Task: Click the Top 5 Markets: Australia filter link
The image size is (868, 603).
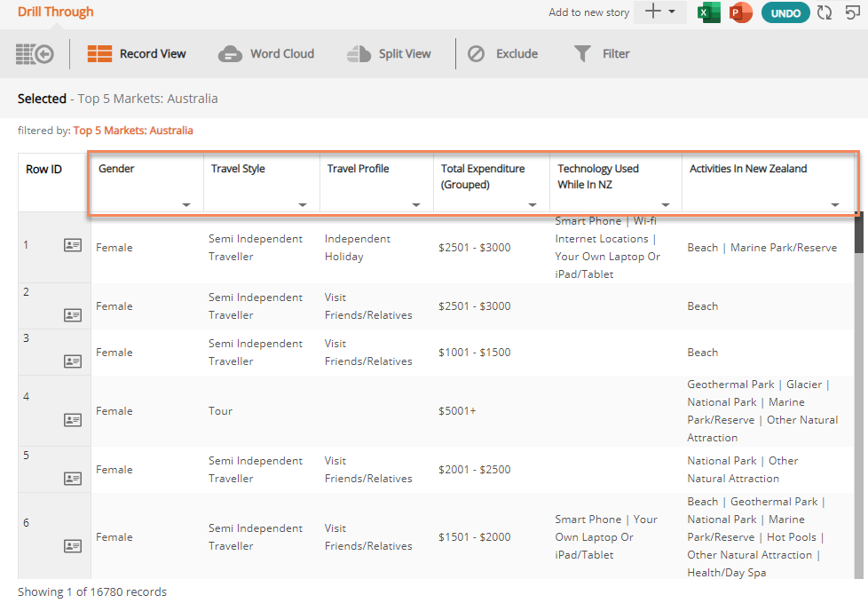Action: [x=133, y=130]
